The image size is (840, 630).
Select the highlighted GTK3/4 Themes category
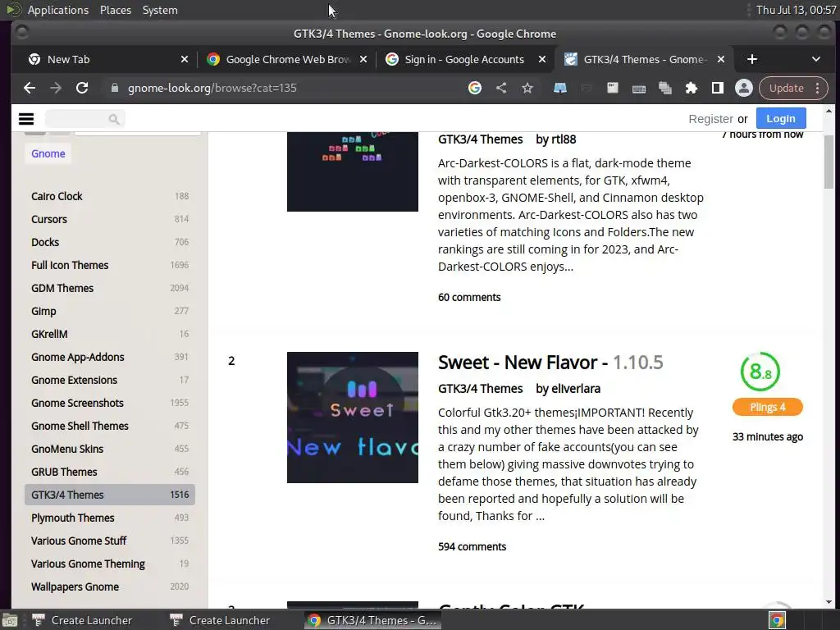coord(110,495)
